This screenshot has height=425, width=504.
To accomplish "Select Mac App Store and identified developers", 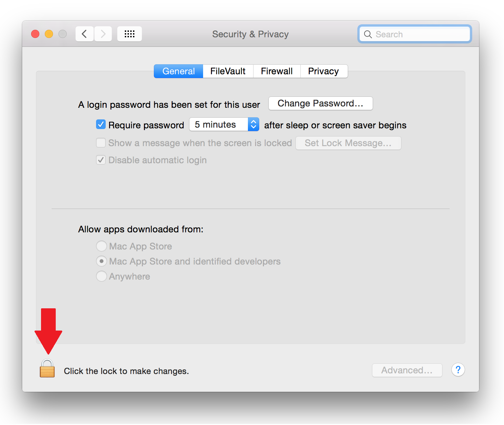I will [x=101, y=261].
